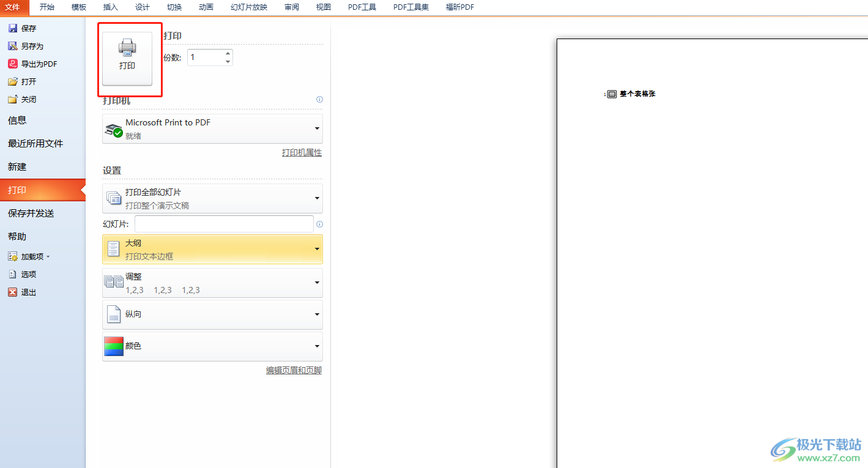Switch to the 福昕PDF tab
The height and width of the screenshot is (468, 868).
click(x=460, y=7)
